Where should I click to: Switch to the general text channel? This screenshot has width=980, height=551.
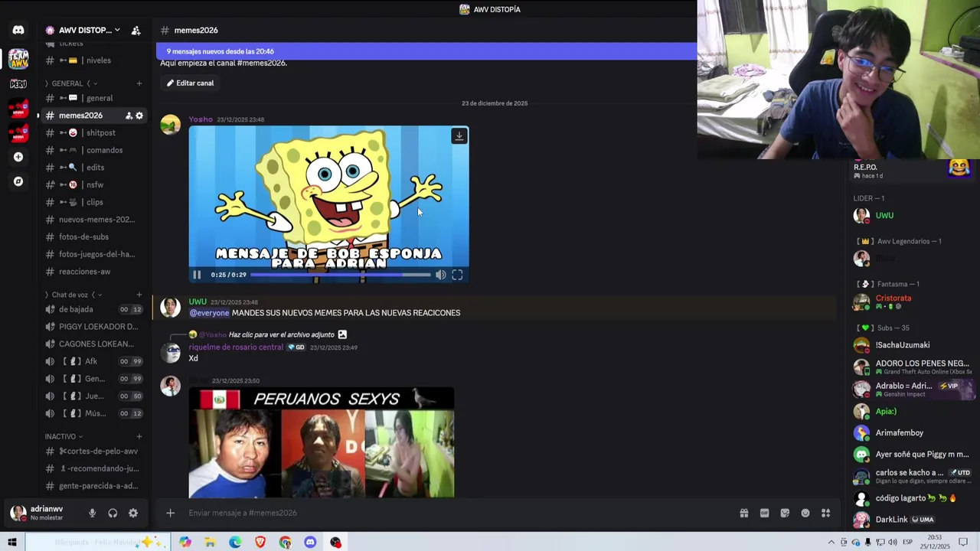pyautogui.click(x=93, y=98)
